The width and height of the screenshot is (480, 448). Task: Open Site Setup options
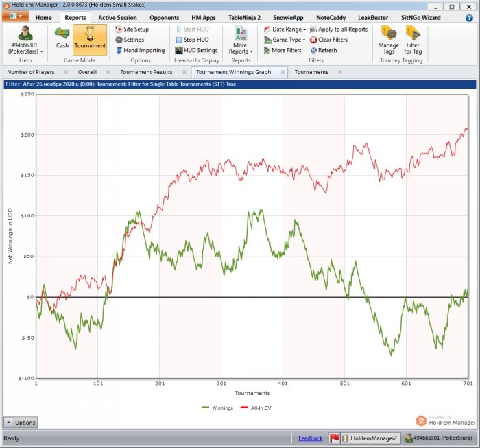(132, 30)
